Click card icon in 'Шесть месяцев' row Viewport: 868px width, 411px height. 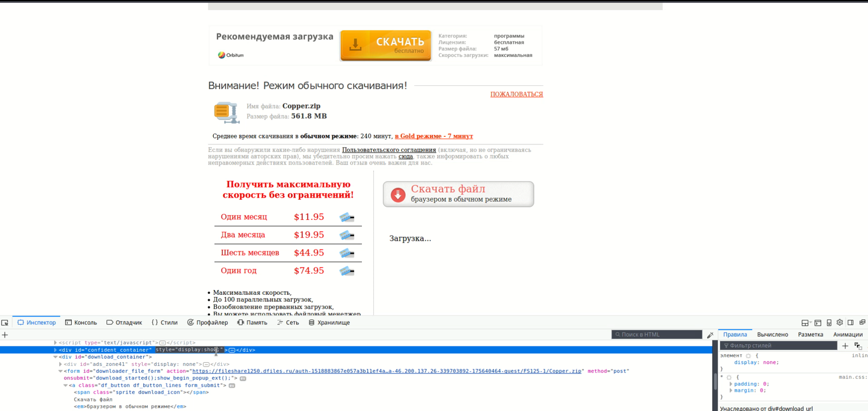point(347,253)
